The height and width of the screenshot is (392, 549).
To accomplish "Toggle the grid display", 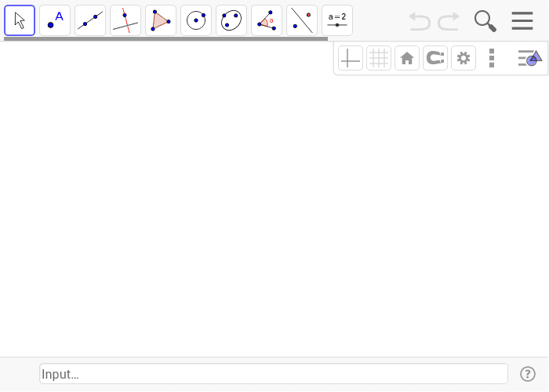I will pos(379,58).
